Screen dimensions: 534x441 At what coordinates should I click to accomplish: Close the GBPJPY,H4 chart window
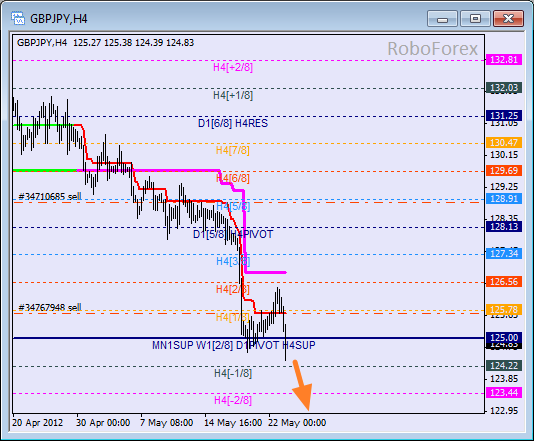508,18
